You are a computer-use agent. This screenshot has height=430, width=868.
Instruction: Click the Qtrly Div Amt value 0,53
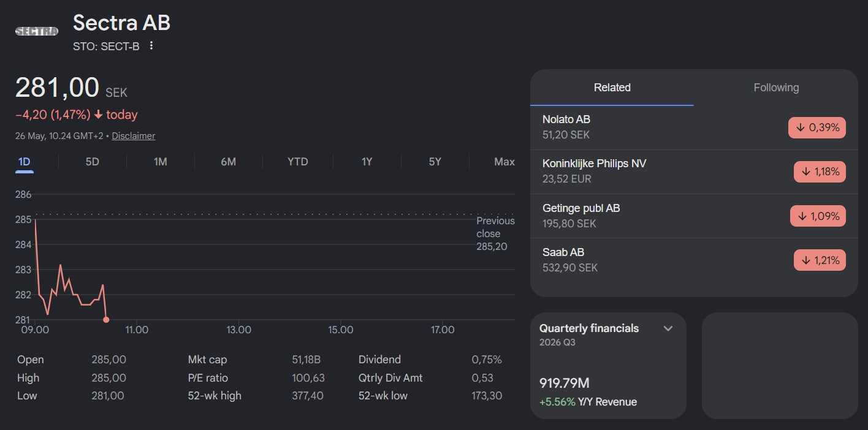point(482,378)
